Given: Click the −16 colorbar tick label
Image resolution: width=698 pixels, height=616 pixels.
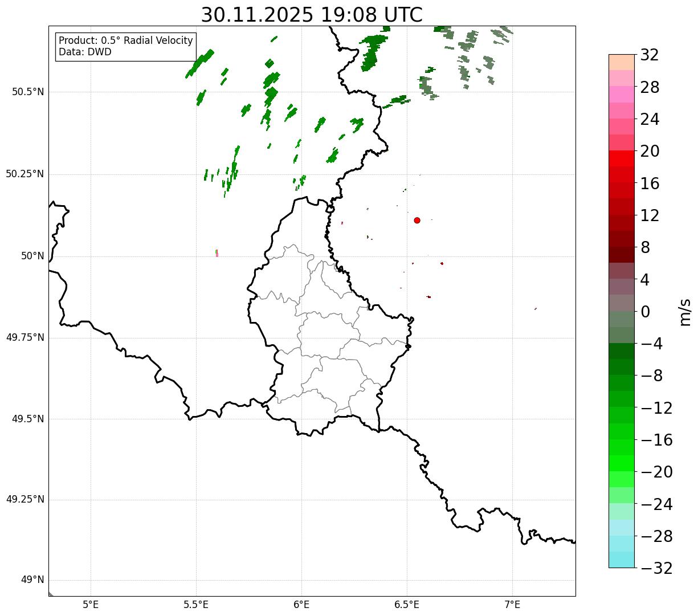Looking at the screenshot, I should pyautogui.click(x=656, y=440).
